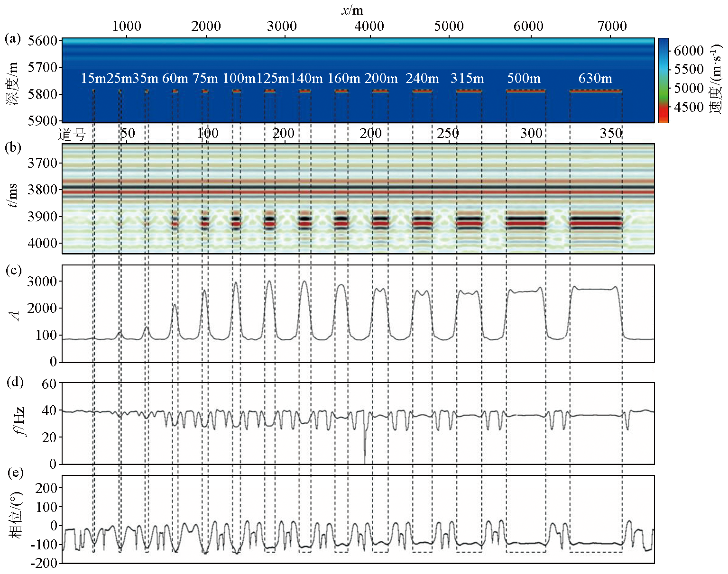Click the 1000 tick on x/m axis

click(127, 26)
